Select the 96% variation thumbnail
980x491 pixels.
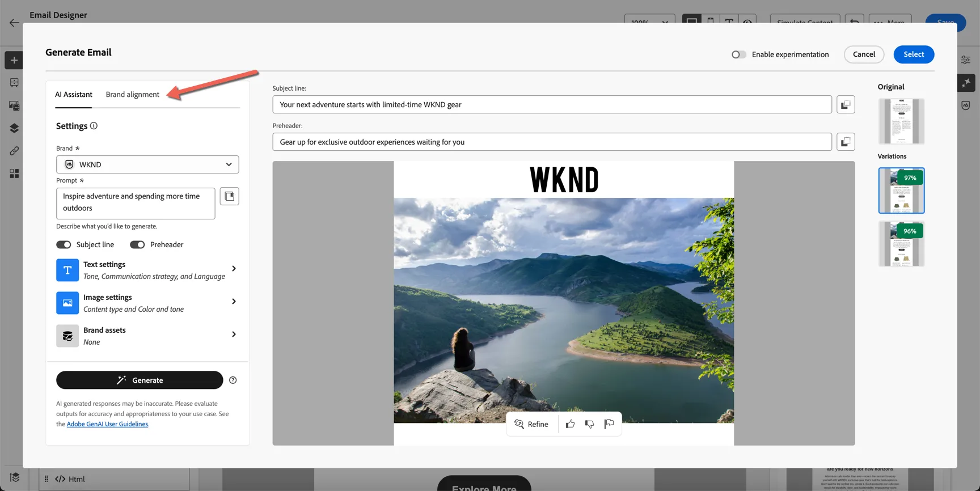tap(901, 244)
